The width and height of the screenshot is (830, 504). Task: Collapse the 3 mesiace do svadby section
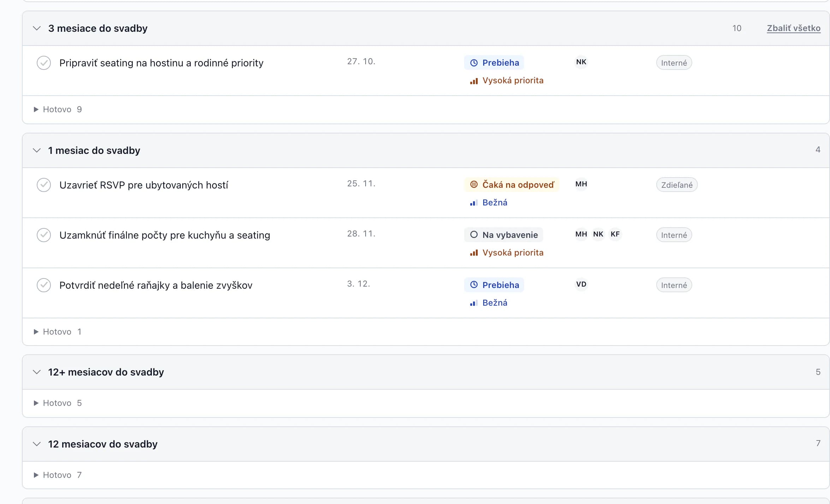[37, 28]
